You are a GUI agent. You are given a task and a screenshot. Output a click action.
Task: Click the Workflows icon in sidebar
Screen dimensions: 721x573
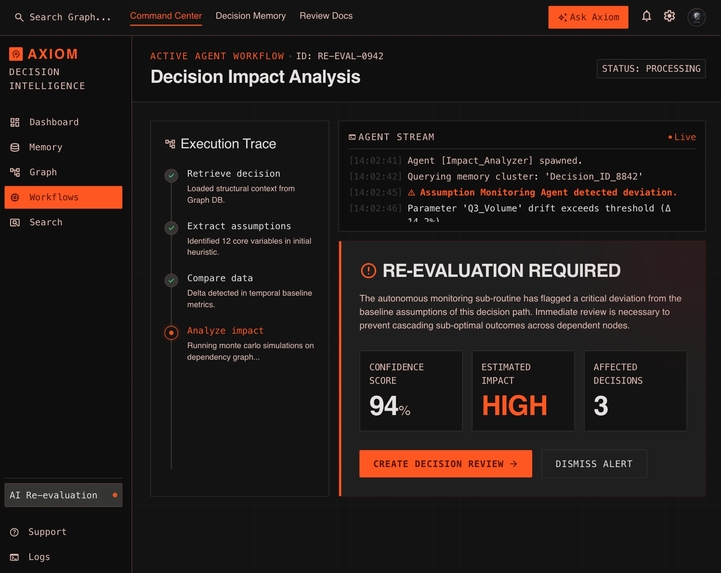pyautogui.click(x=15, y=197)
